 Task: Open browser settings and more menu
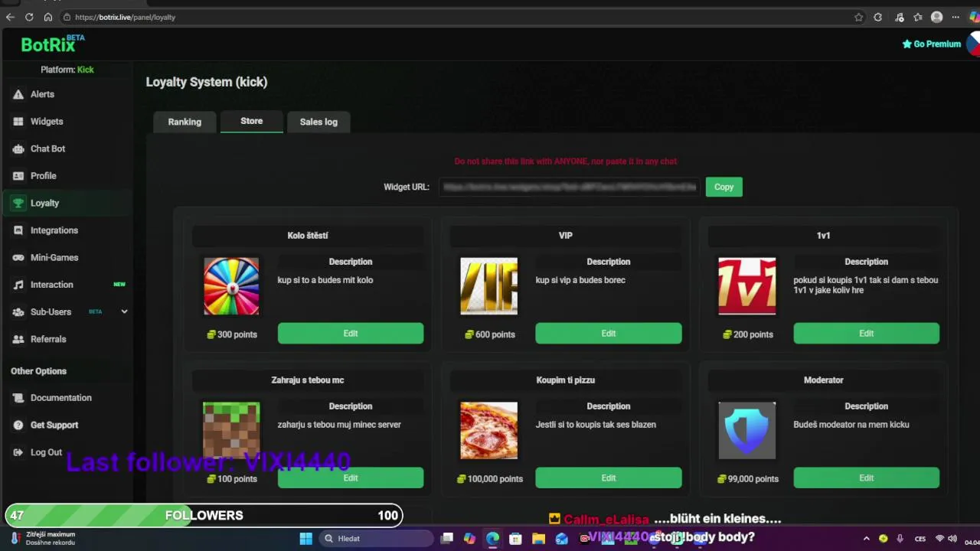(955, 17)
